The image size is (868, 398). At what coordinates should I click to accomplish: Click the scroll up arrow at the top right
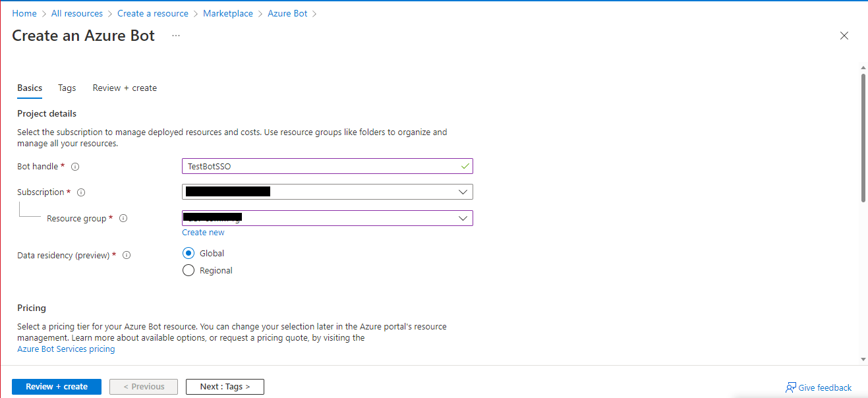(863, 67)
